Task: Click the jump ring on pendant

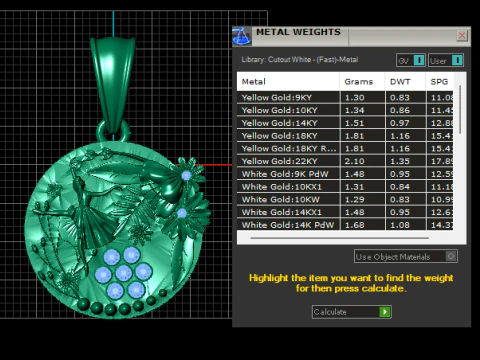Action: click(113, 132)
